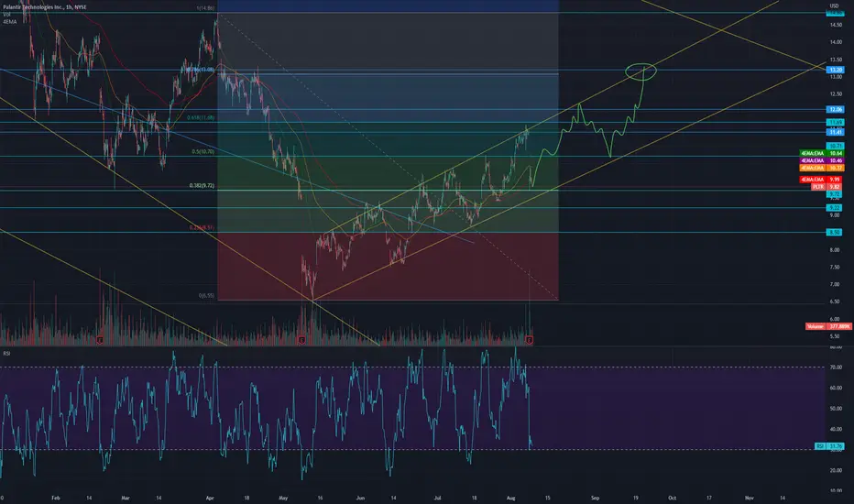Image resolution: width=854 pixels, height=504 pixels.
Task: Click the Sep date on time axis
Action: pyautogui.click(x=596, y=498)
